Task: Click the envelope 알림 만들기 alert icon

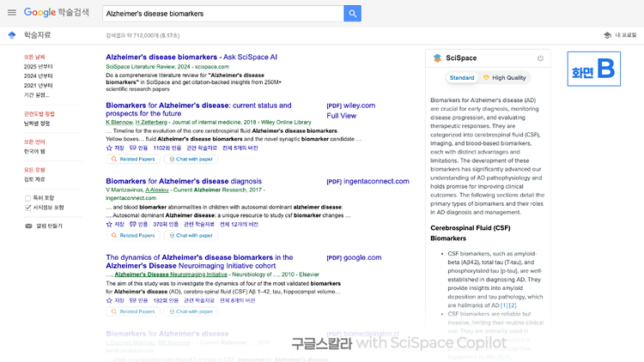Action: point(28,226)
